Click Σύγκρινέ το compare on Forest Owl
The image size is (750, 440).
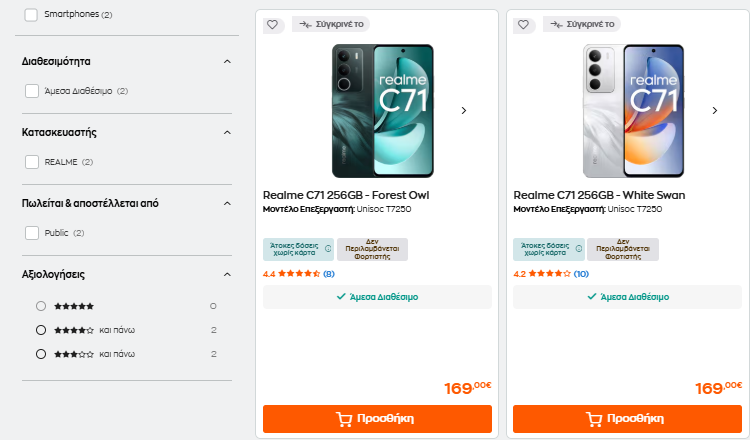pyautogui.click(x=331, y=25)
